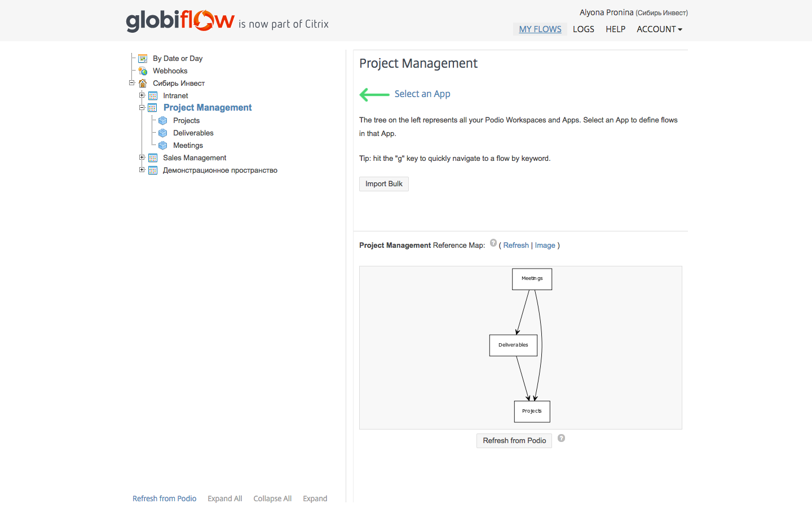Click the Image link in Reference Map
Screen dimensions: 812x508
point(545,245)
